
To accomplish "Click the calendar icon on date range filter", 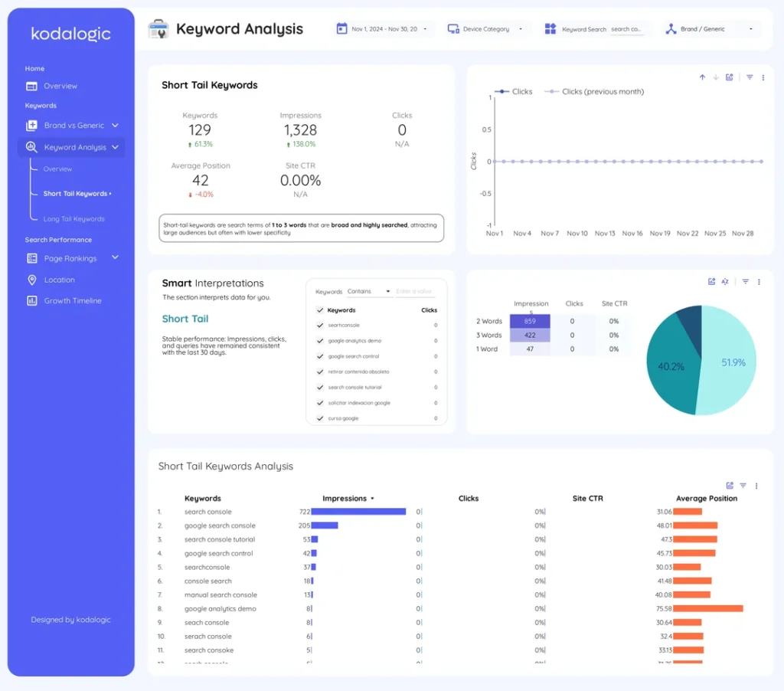I will [x=341, y=28].
